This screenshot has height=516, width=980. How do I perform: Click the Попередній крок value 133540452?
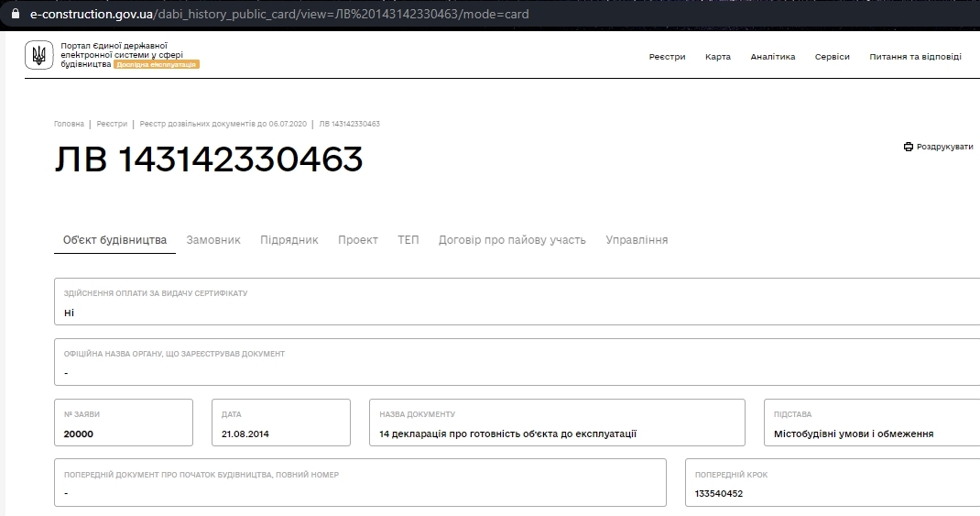(x=719, y=493)
